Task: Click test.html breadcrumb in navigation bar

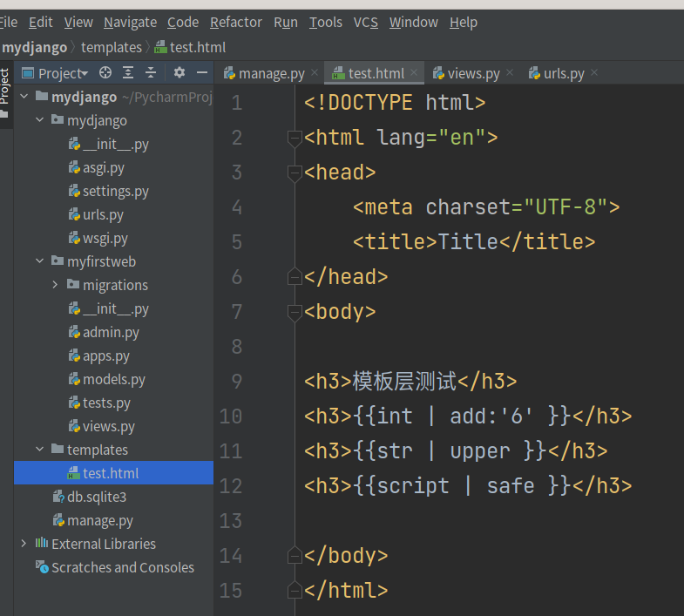Action: (x=190, y=47)
